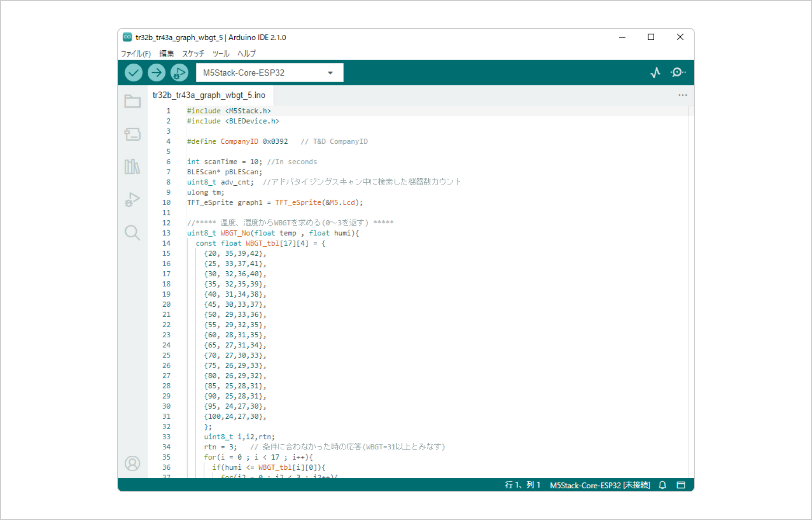812x520 pixels.
Task: Click the {50, 29,33,36} table row
Action: (x=235, y=315)
